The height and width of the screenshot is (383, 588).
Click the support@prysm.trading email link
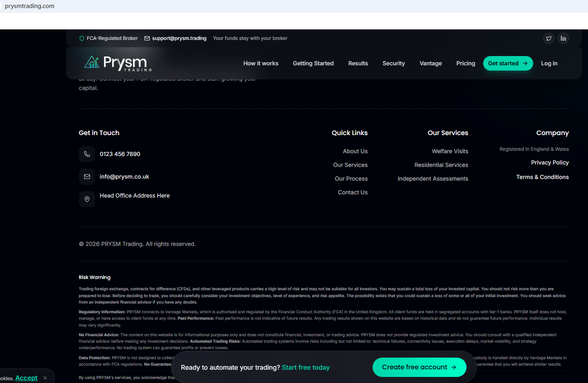tap(179, 38)
